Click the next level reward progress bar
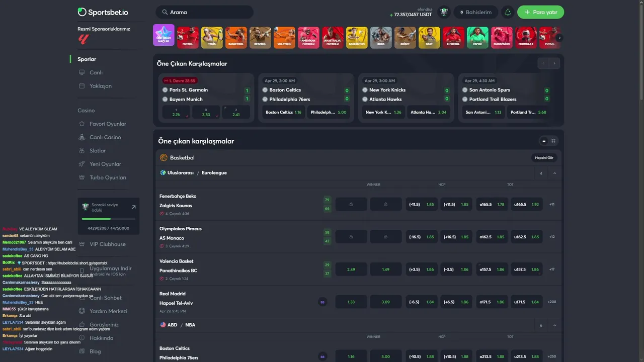Screen dimensions: 644x362 pos(108,219)
